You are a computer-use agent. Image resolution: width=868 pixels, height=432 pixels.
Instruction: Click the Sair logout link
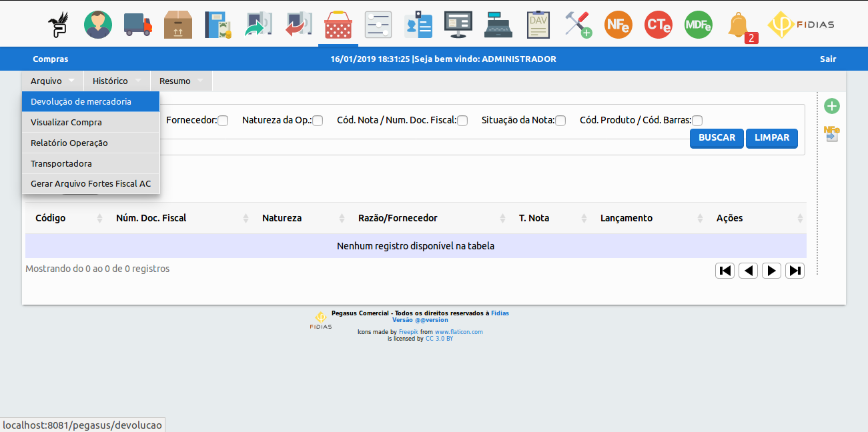827,59
